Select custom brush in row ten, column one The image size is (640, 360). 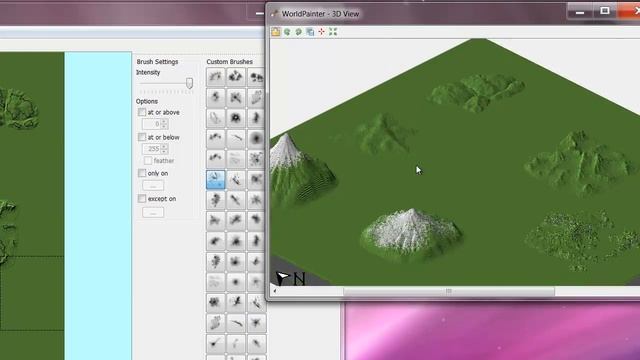point(216,261)
